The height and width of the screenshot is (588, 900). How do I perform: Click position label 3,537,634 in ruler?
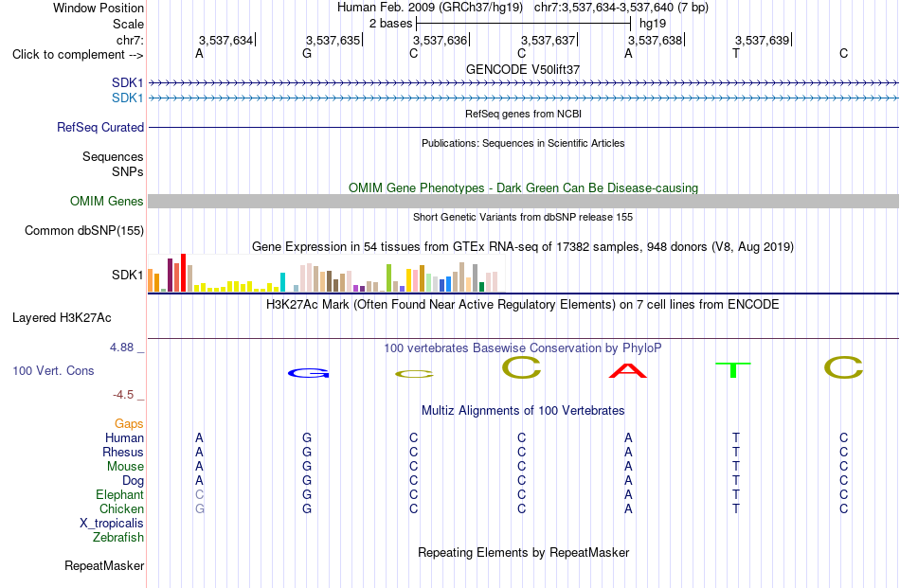pyautogui.click(x=225, y=40)
